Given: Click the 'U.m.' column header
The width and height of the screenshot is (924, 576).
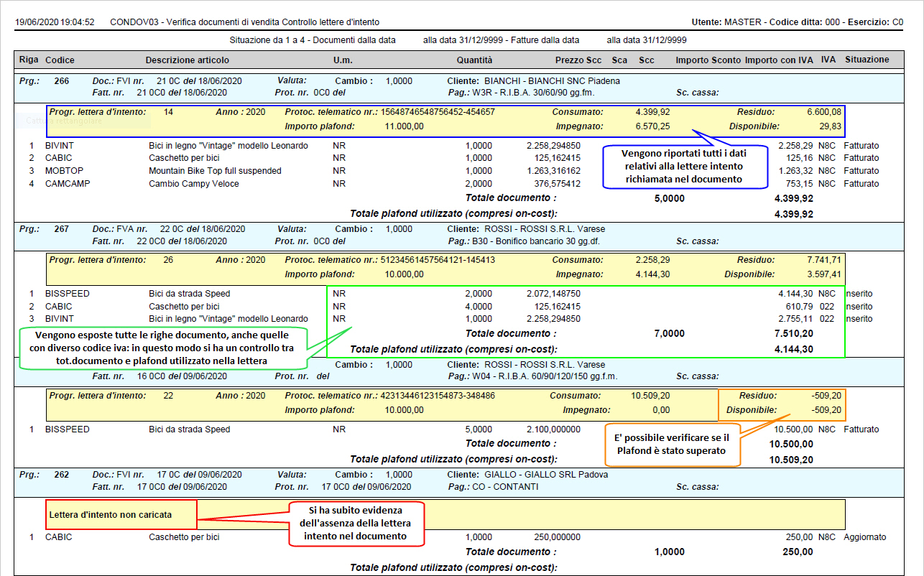Looking at the screenshot, I should tap(343, 60).
